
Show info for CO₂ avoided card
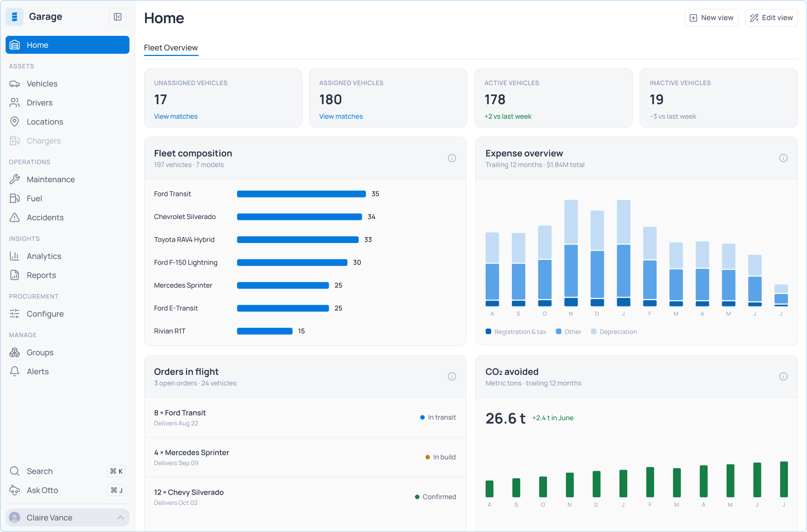[x=783, y=376]
